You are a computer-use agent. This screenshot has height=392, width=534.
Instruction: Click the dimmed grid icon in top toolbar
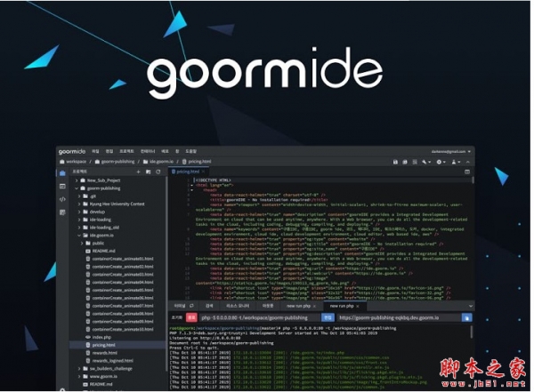tap(415, 162)
